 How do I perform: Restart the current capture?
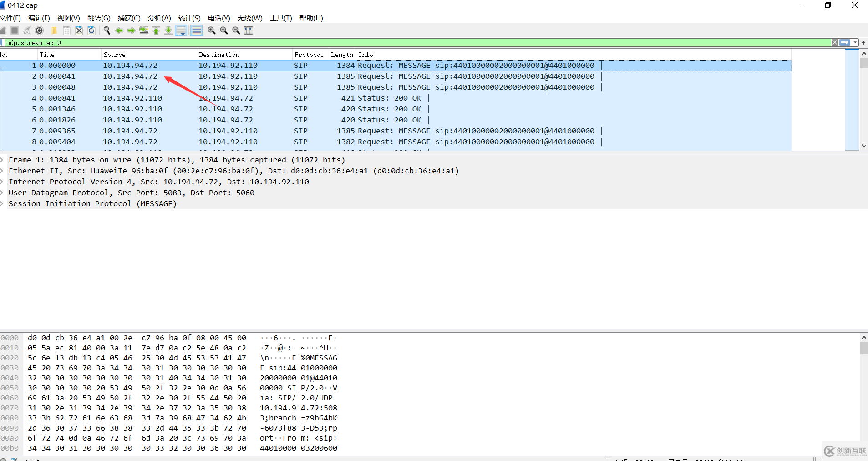(x=27, y=30)
